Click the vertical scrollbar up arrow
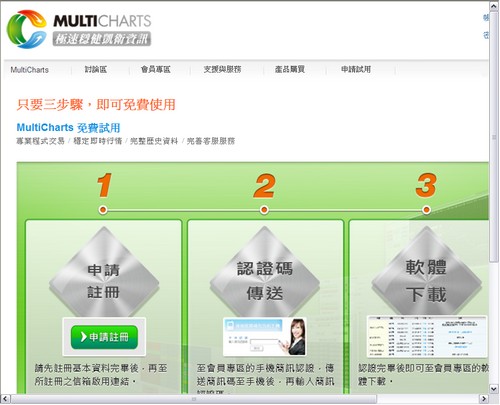 point(494,6)
